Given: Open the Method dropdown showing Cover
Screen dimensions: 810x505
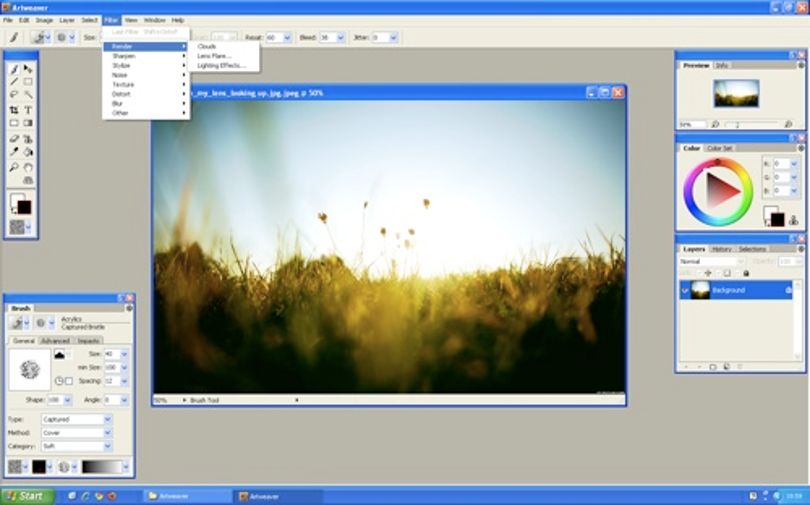Looking at the screenshot, I should (76, 433).
